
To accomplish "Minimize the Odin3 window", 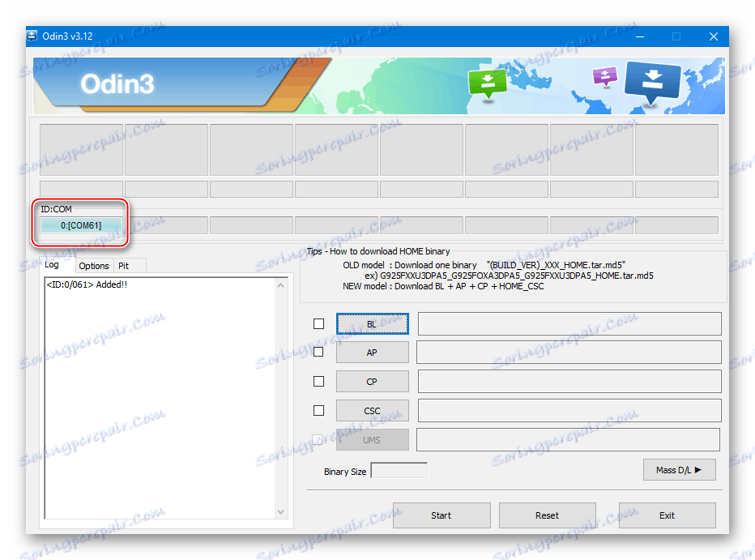I will 640,36.
